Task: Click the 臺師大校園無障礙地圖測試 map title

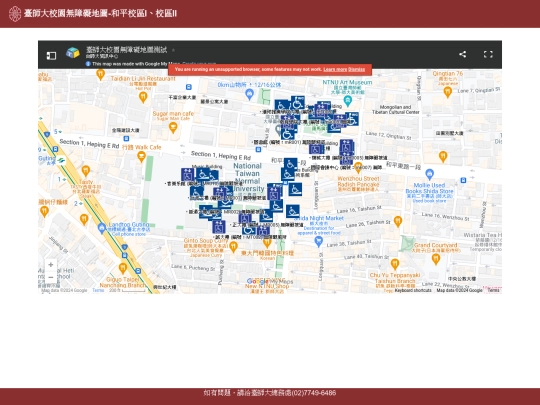Action: pyautogui.click(x=126, y=50)
